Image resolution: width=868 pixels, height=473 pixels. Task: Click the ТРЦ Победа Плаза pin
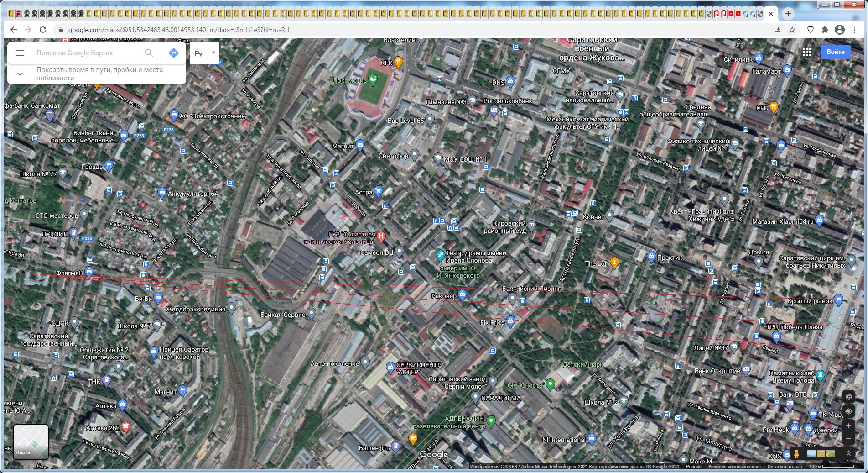[776, 337]
